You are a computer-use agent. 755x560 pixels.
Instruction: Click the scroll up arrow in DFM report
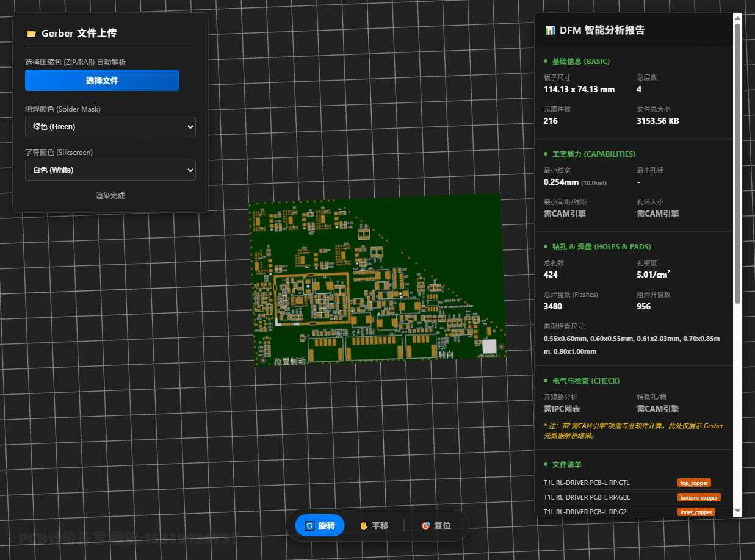[737, 18]
